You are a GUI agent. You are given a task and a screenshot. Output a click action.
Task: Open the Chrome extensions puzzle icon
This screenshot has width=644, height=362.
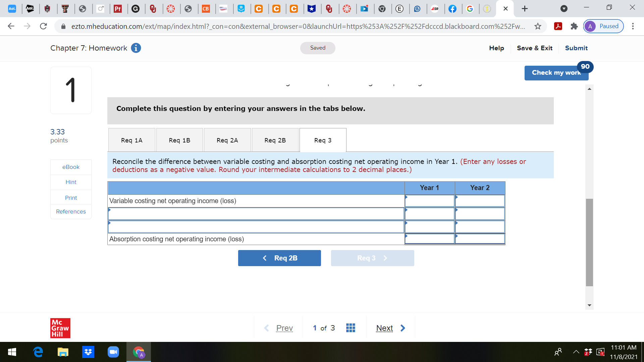pos(574,26)
